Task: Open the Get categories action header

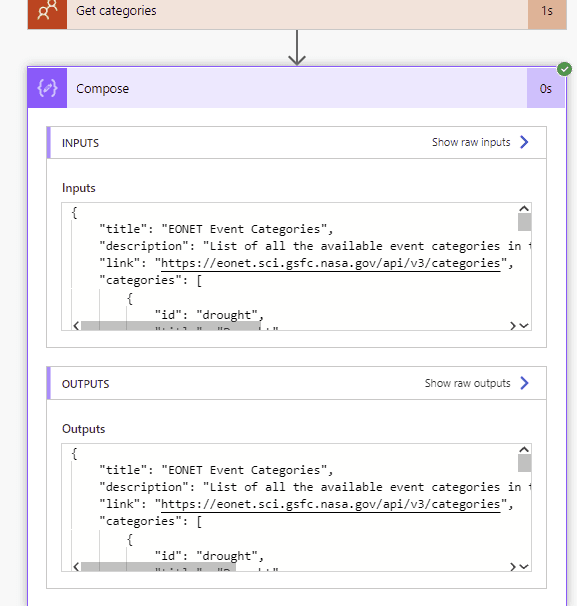Action: point(297,14)
